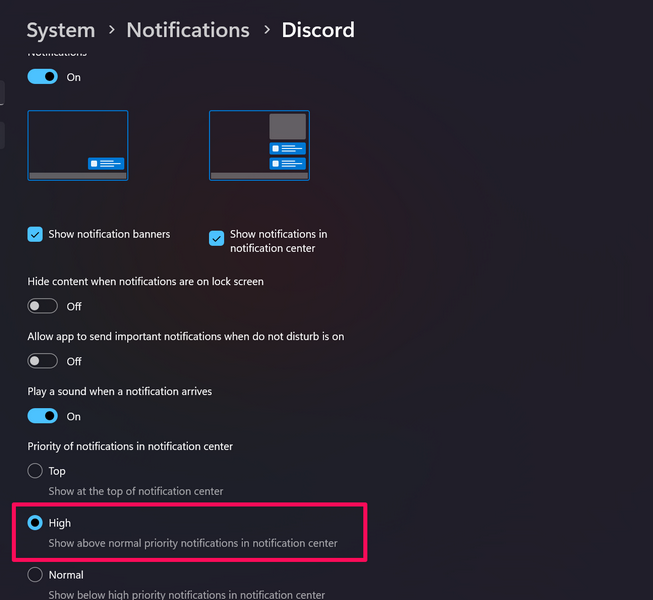Viewport: 653px width, 600px height.
Task: Go back to System in breadcrumb
Action: pos(61,31)
